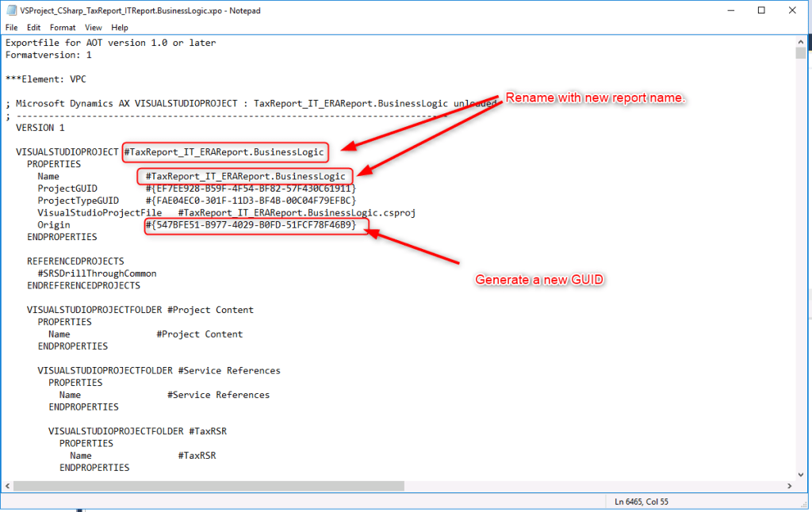This screenshot has width=812, height=512.
Task: Click the horizontal scrollbar right arrow
Action: (x=787, y=485)
